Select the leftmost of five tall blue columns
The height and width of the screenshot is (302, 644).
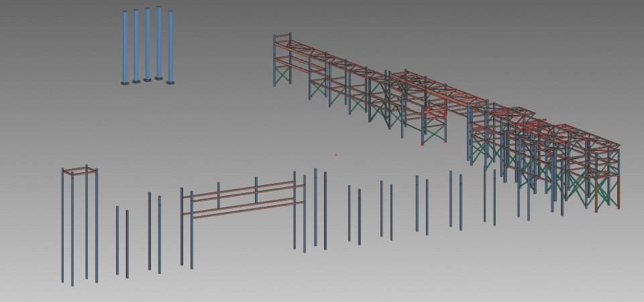click(x=125, y=47)
